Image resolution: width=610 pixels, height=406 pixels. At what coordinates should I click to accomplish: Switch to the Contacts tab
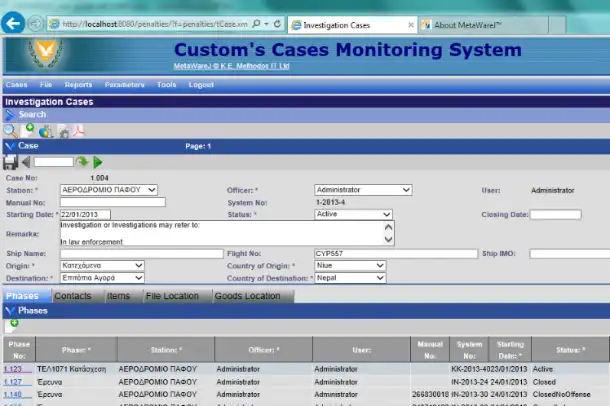pyautogui.click(x=73, y=296)
